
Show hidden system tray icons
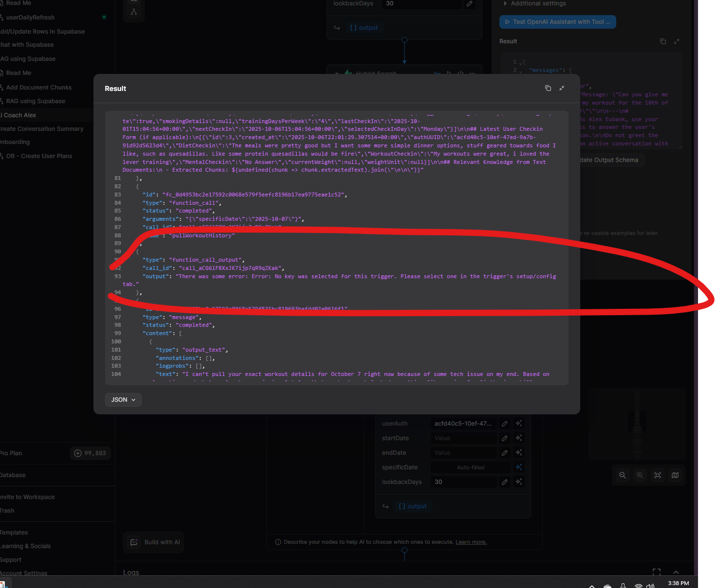pos(592,586)
